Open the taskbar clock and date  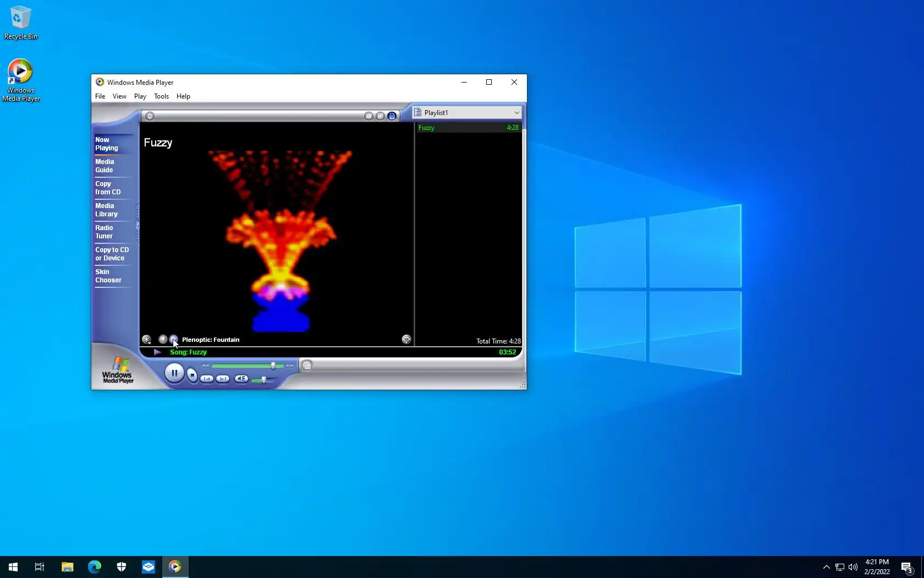[877, 567]
